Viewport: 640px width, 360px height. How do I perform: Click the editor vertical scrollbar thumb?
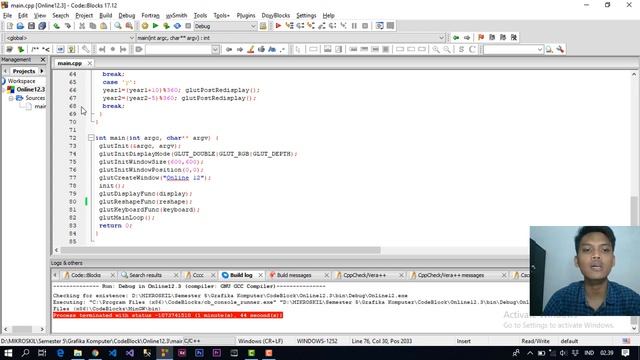pyautogui.click(x=634, y=210)
